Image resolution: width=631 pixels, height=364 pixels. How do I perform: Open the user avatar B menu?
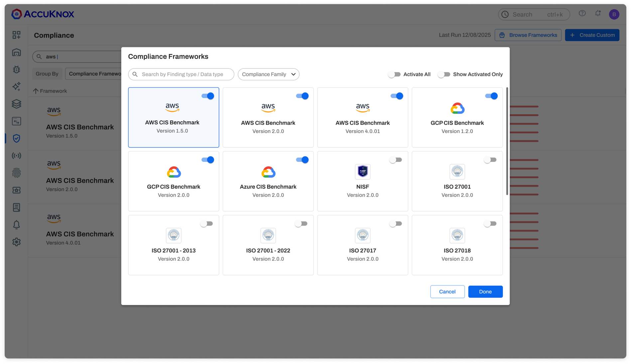coord(614,14)
